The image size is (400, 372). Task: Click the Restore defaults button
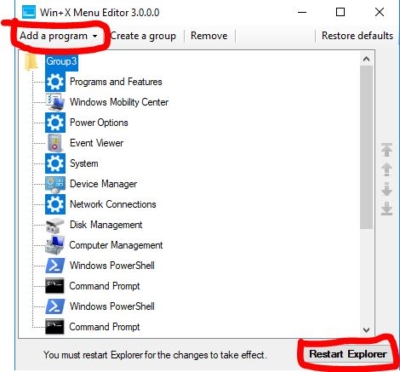(357, 36)
